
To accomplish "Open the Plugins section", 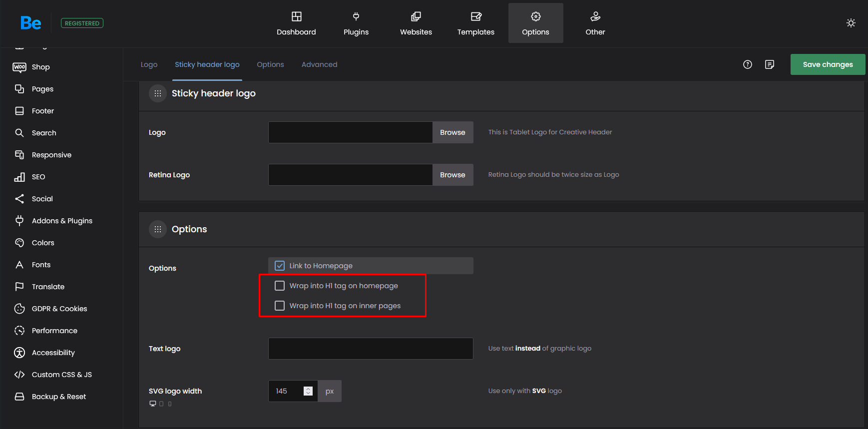I will (x=356, y=23).
